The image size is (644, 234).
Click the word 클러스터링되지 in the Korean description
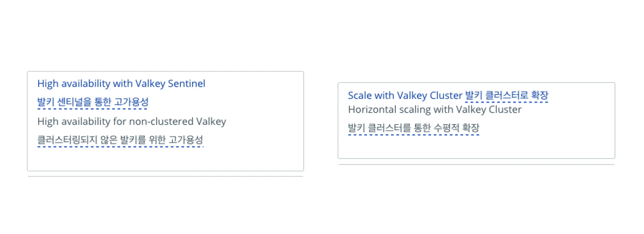pyautogui.click(x=67, y=140)
